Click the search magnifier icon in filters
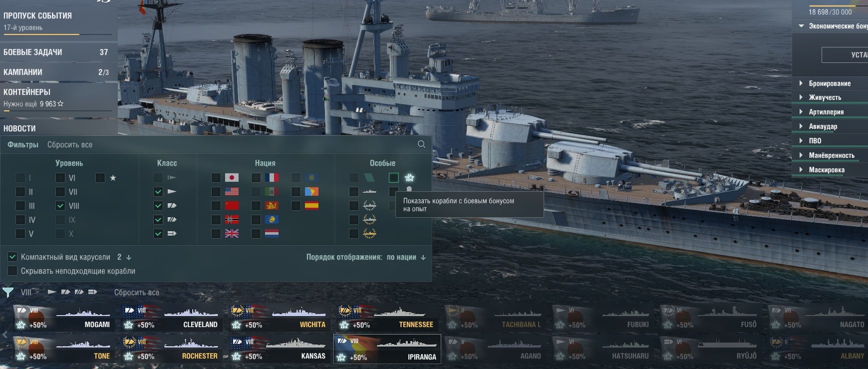 421,144
